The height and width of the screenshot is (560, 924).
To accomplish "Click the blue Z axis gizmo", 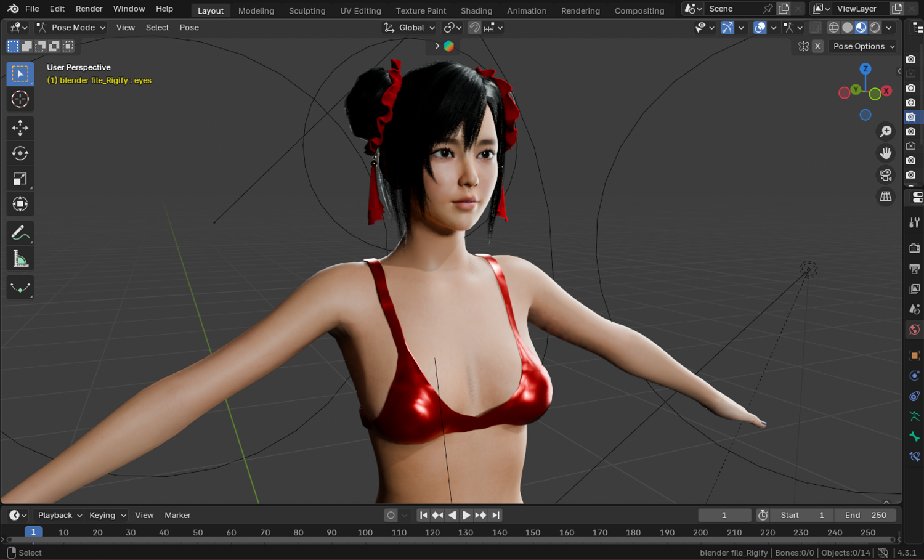I will pos(865,69).
